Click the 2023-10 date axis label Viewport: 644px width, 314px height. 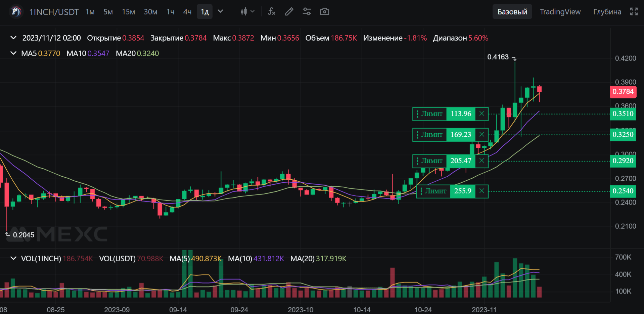[x=301, y=310]
